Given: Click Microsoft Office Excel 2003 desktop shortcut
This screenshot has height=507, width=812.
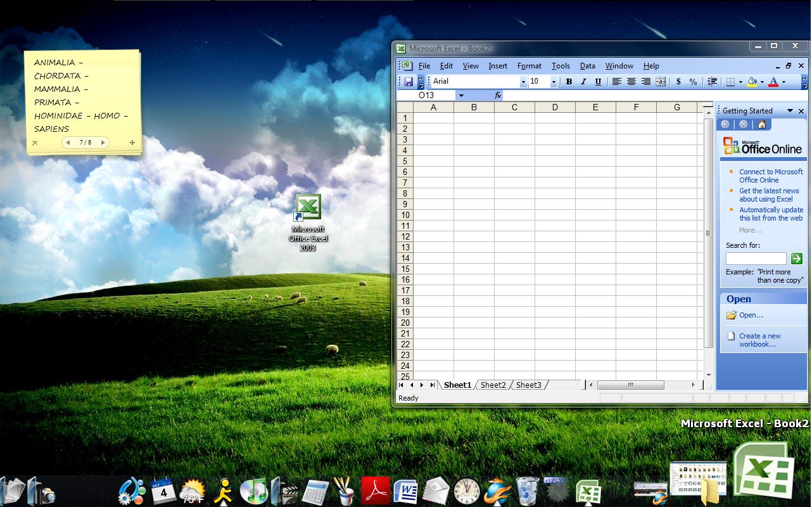Looking at the screenshot, I should tap(308, 222).
